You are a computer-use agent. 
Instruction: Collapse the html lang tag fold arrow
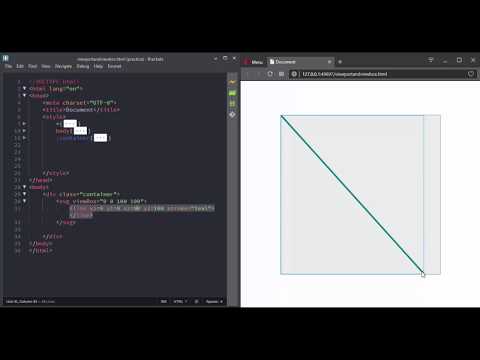(x=24, y=88)
